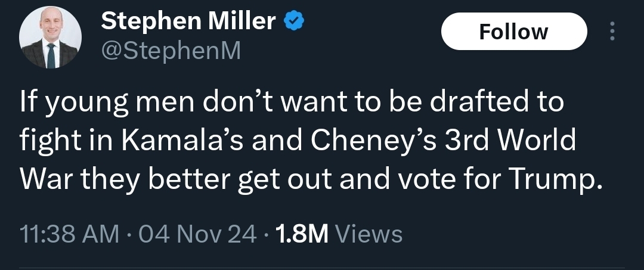Click the word Kamala's in the tweet
Viewport: 644px width, 270px height.
click(x=167, y=141)
